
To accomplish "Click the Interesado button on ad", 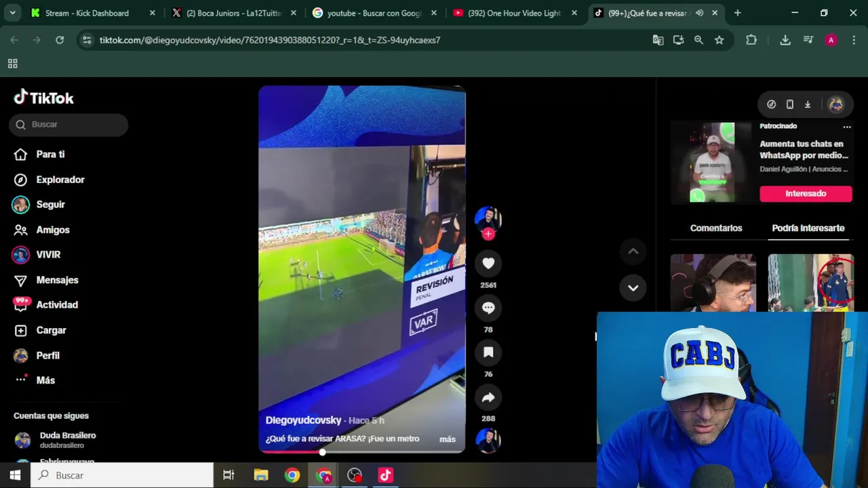I will (806, 194).
